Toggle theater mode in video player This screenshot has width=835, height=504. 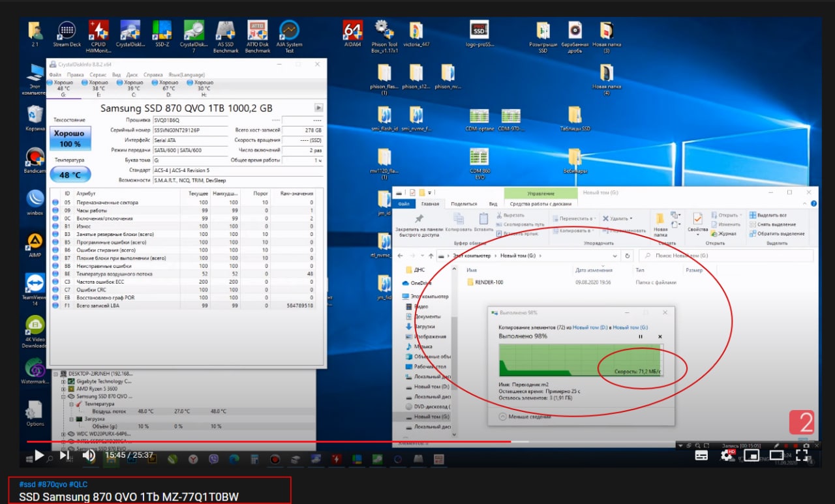pos(776,455)
